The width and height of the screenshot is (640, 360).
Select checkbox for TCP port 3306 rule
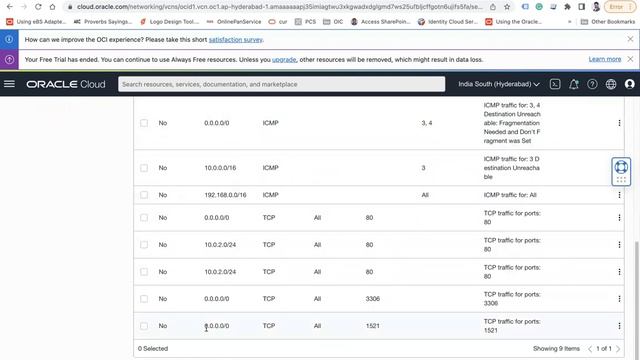pos(144,299)
